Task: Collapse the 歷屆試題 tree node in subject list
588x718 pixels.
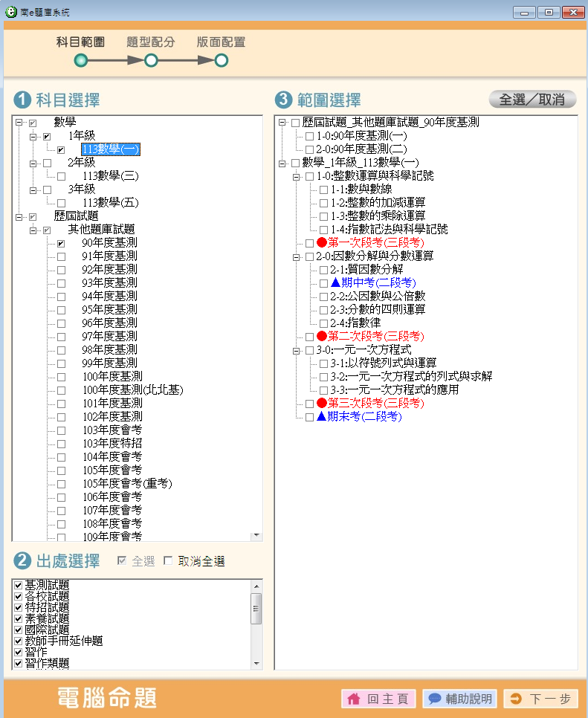Action: pos(19,216)
